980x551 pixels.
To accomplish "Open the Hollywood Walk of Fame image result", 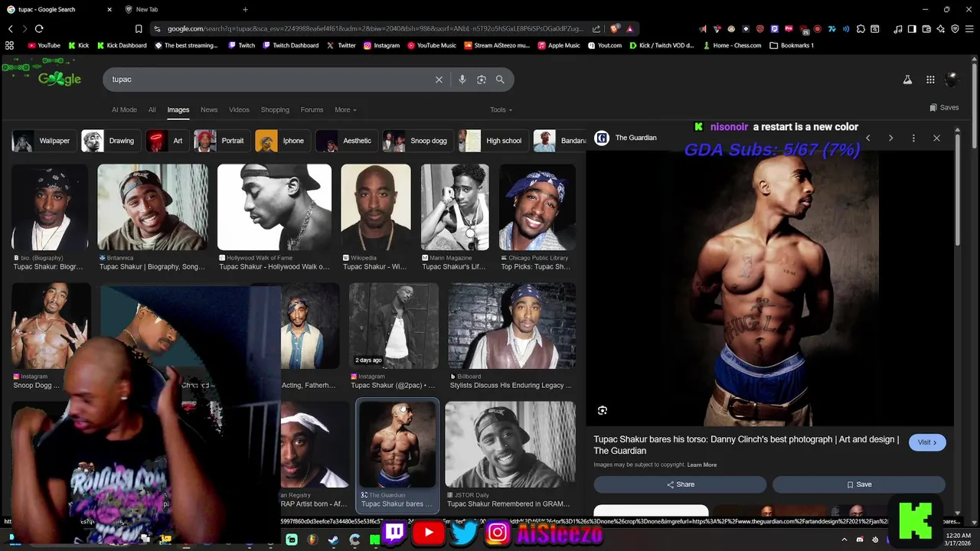I will 274,218.
